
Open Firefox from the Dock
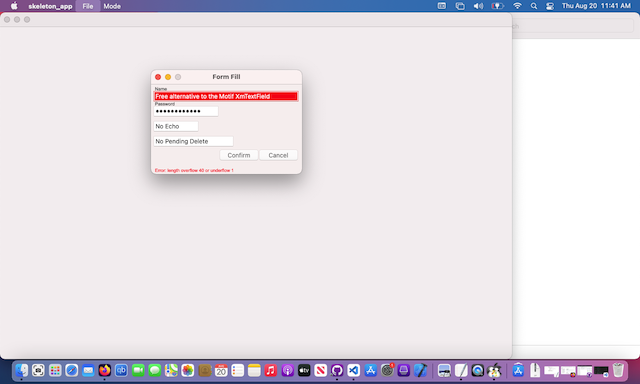point(105,370)
